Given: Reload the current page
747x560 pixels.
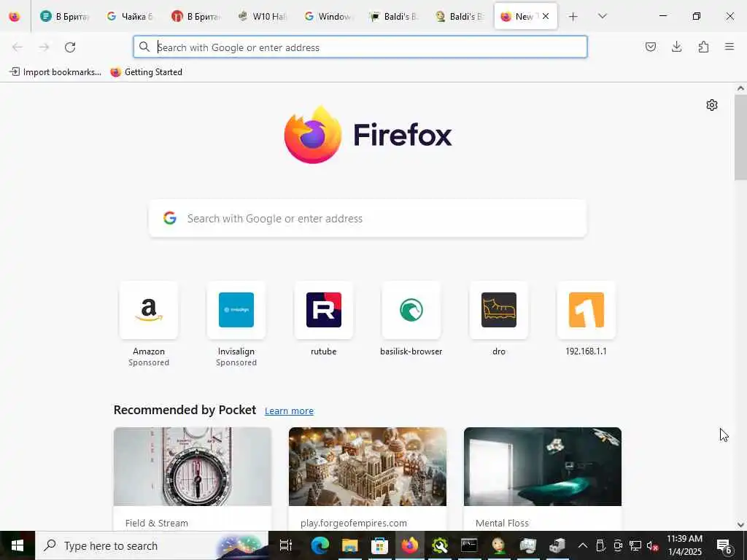Looking at the screenshot, I should (x=70, y=47).
